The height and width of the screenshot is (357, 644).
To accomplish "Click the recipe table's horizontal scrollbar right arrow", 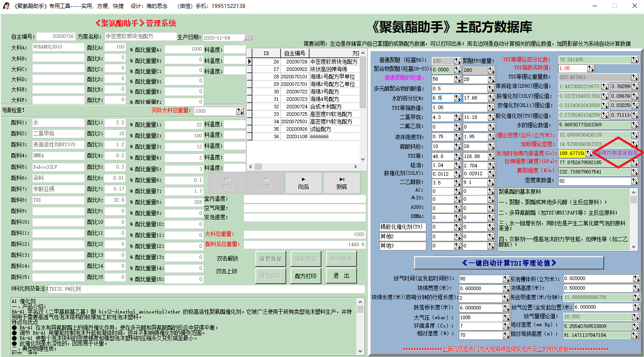I will (356, 166).
